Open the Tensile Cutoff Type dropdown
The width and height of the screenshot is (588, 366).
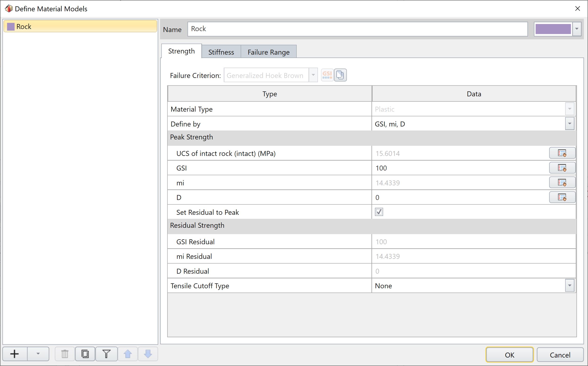coord(569,285)
